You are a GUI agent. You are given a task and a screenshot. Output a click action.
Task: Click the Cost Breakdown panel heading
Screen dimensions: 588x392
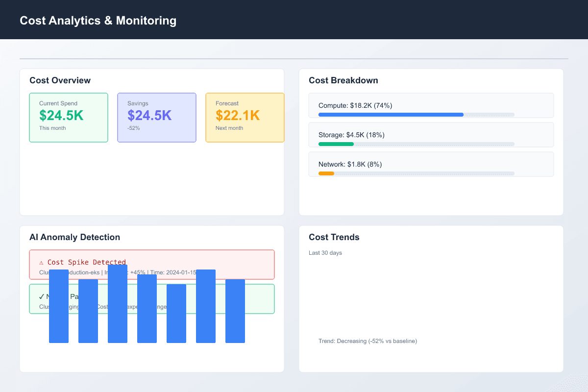click(343, 80)
